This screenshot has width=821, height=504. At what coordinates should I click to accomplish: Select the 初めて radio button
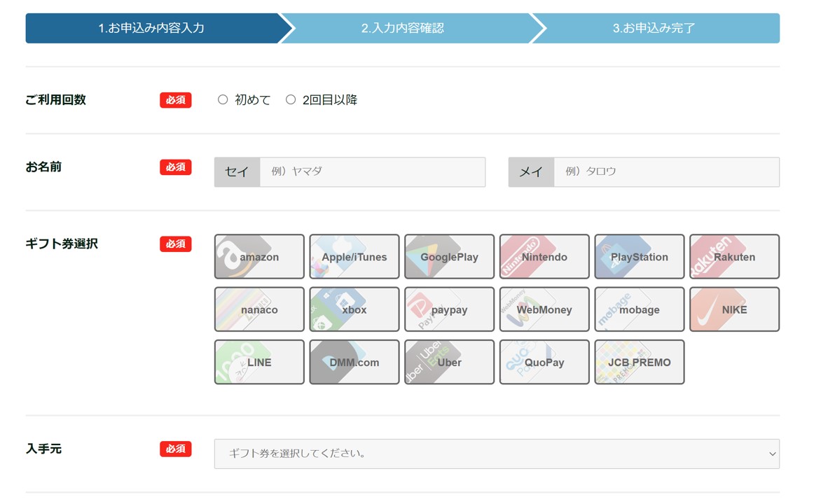pos(223,99)
